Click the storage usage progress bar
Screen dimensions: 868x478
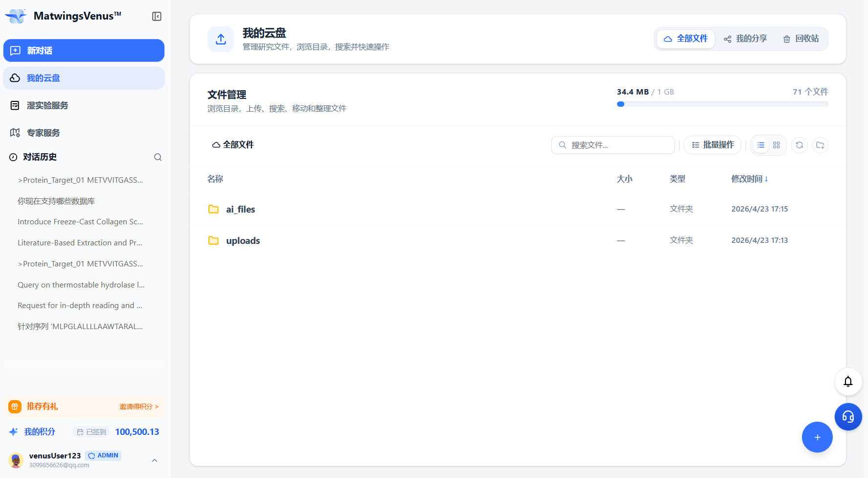pos(722,104)
